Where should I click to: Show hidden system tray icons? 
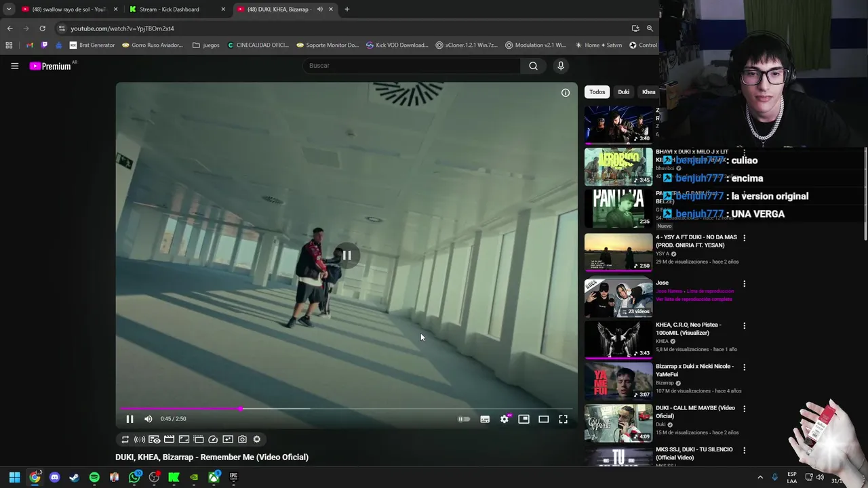[x=759, y=477]
